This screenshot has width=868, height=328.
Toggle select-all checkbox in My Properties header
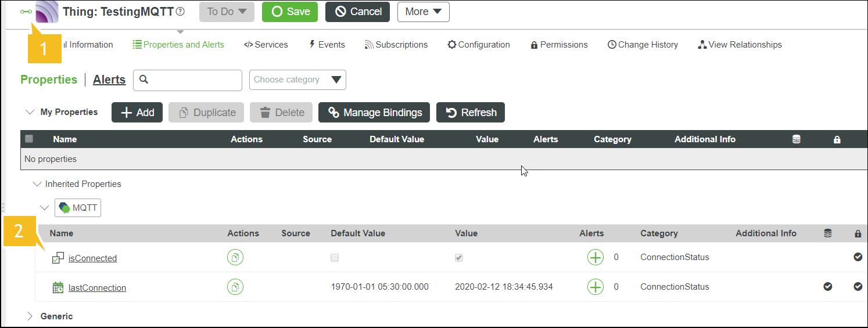click(29, 139)
